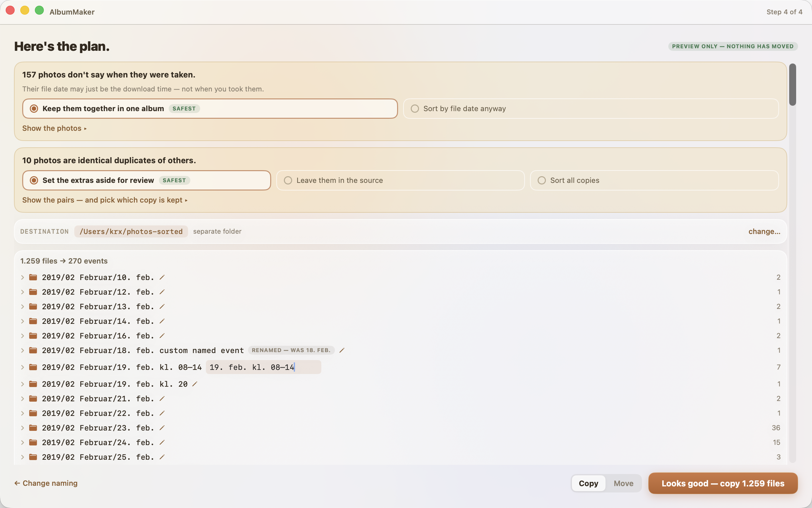The width and height of the screenshot is (812, 508).
Task: Click pencil icon for 19. feb. kl. 20
Action: [x=195, y=384]
